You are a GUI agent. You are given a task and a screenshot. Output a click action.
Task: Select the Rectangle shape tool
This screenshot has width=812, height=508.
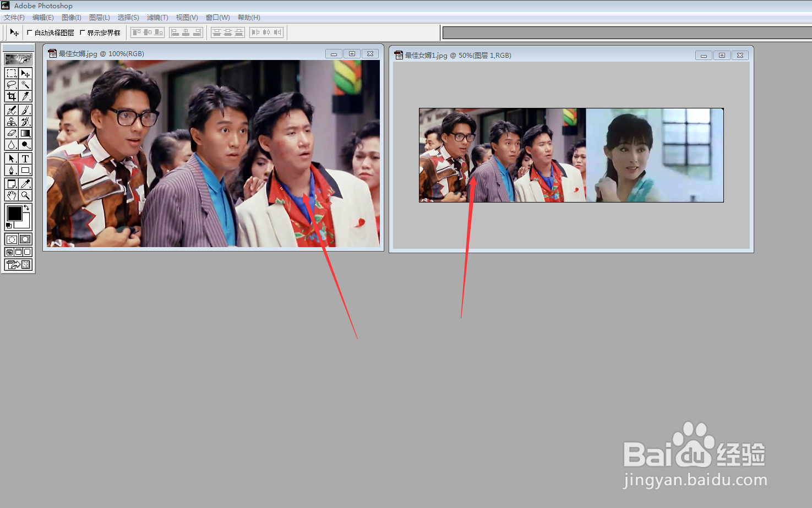[x=25, y=170]
